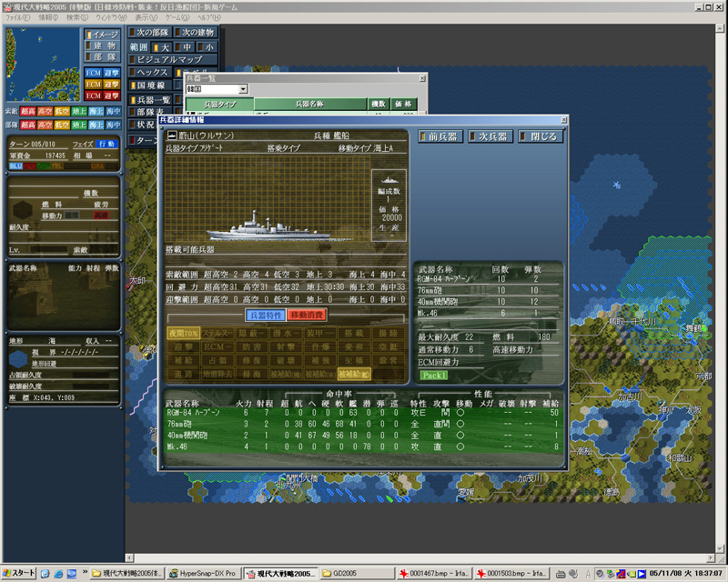Go to next weapon with 次兵器
The width and height of the screenshot is (728, 582).
click(490, 136)
